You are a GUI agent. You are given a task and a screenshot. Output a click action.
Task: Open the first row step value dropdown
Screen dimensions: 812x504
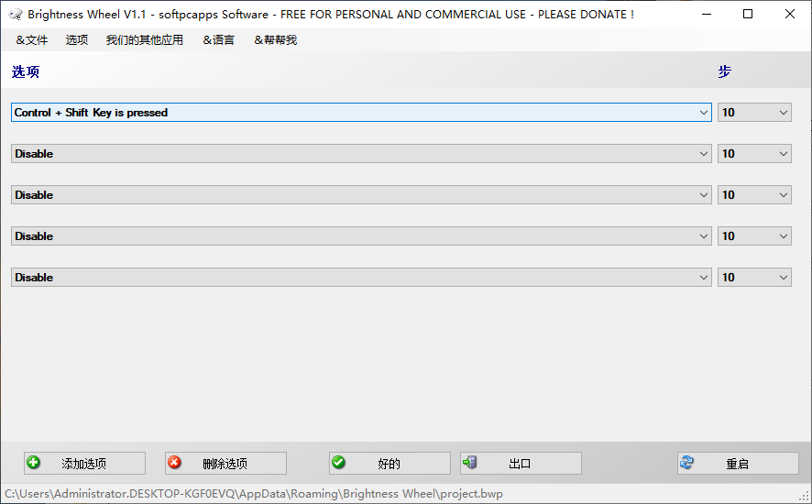pyautogui.click(x=753, y=113)
